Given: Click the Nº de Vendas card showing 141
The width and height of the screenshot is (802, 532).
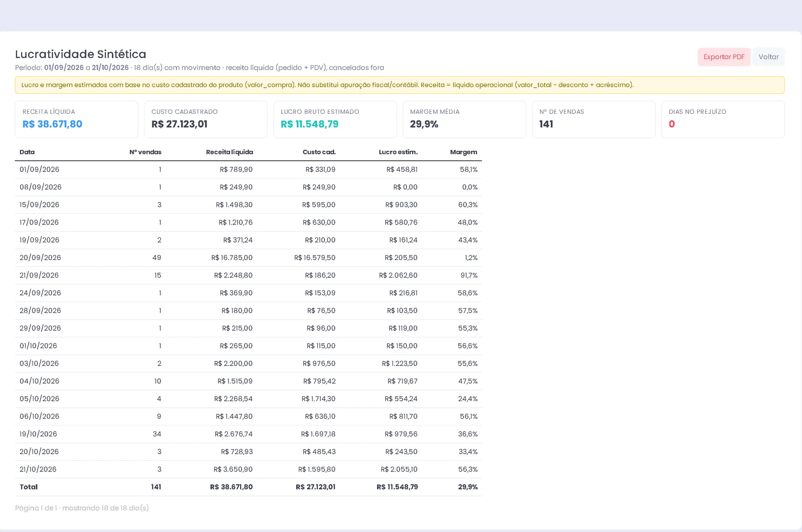Looking at the screenshot, I should pyautogui.click(x=594, y=120).
